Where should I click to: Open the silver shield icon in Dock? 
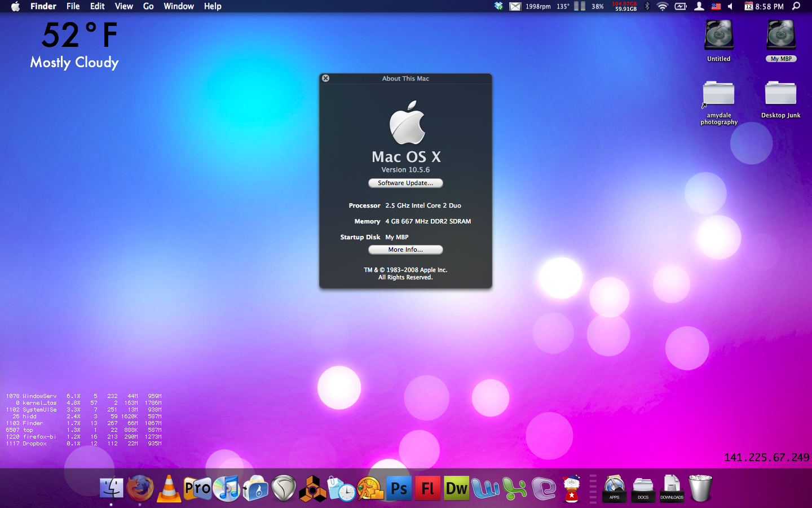284,488
